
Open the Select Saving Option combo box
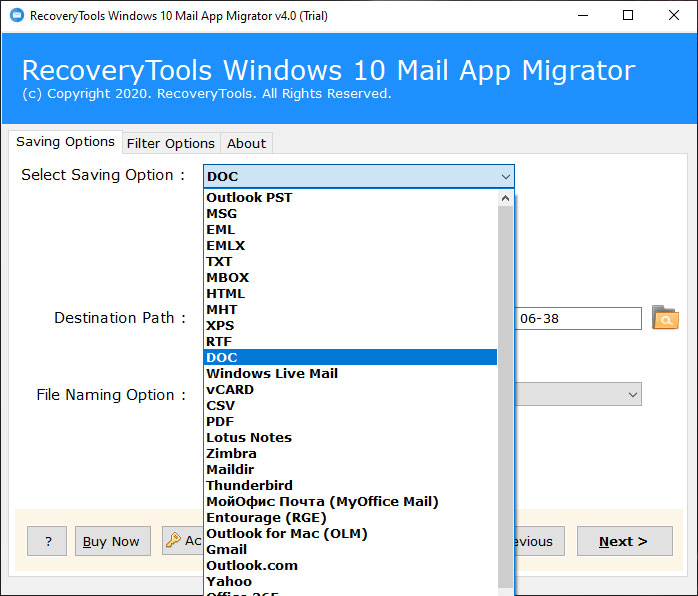359,176
